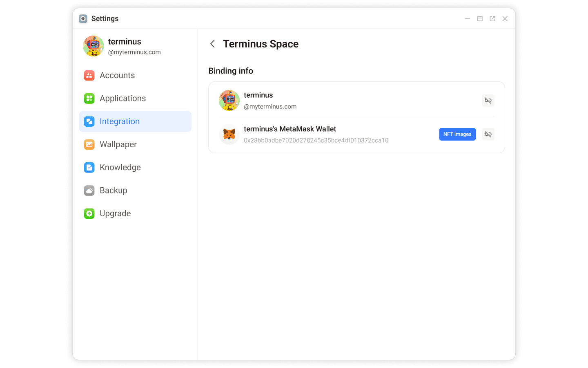588x368 pixels.
Task: Click the MetaMask fox icon
Action: [x=229, y=134]
